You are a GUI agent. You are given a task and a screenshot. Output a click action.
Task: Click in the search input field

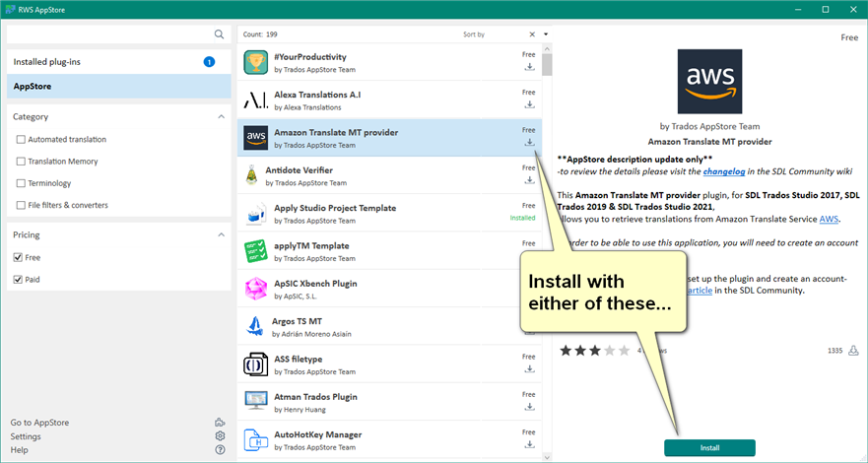110,34
